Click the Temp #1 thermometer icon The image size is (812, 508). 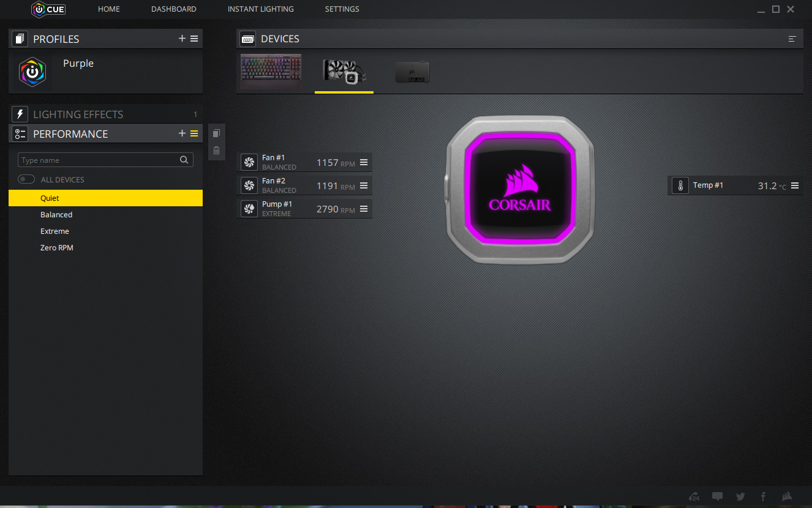680,185
